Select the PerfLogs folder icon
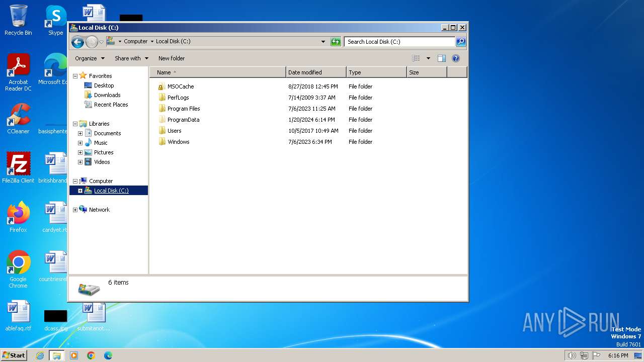The width and height of the screenshot is (644, 362). [162, 98]
